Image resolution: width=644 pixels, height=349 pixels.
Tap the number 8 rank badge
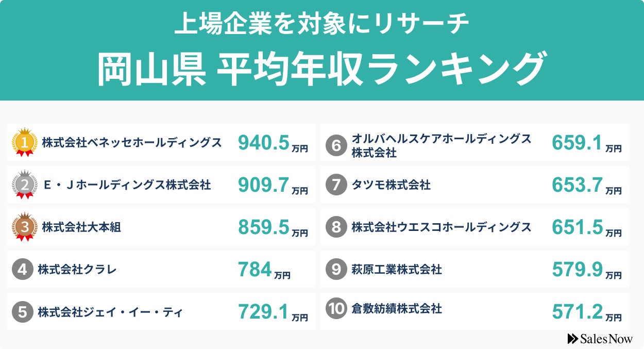point(336,227)
